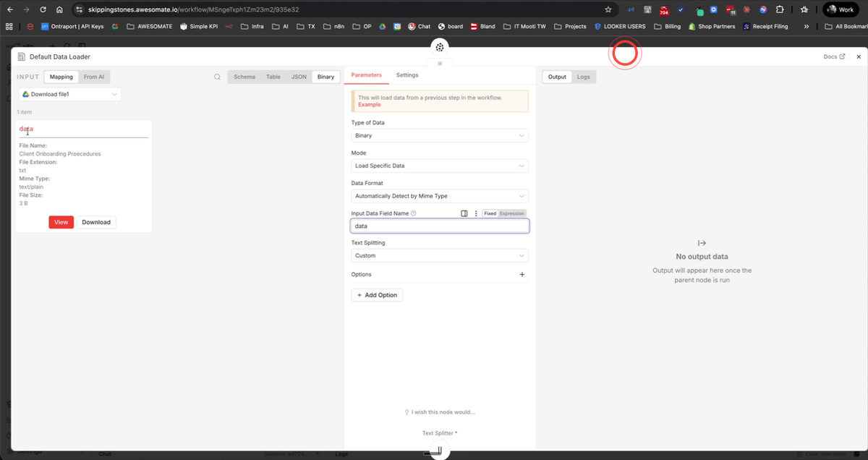Click the Download button for data file
Screen dimensions: 868x460
(x=96, y=222)
